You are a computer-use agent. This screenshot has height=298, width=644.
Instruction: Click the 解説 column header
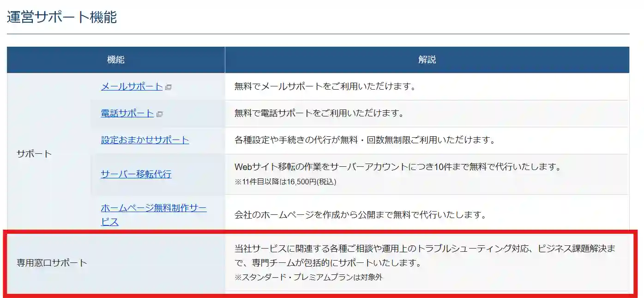coord(427,60)
